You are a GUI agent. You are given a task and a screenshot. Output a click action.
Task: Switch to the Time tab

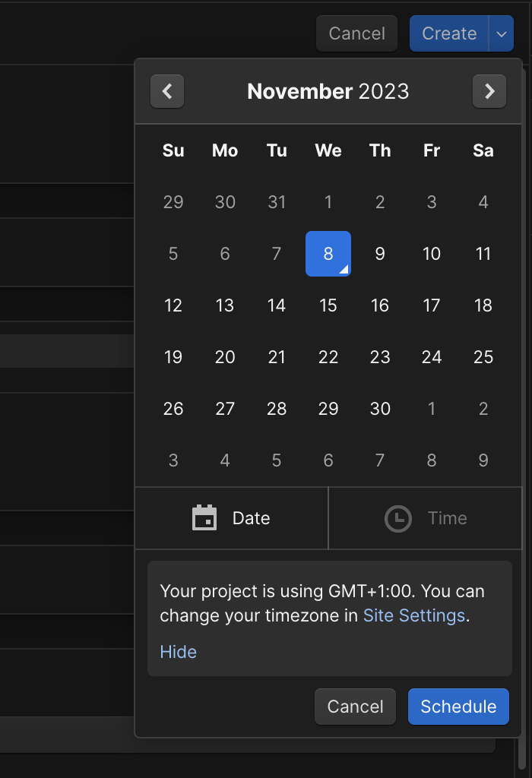point(426,518)
